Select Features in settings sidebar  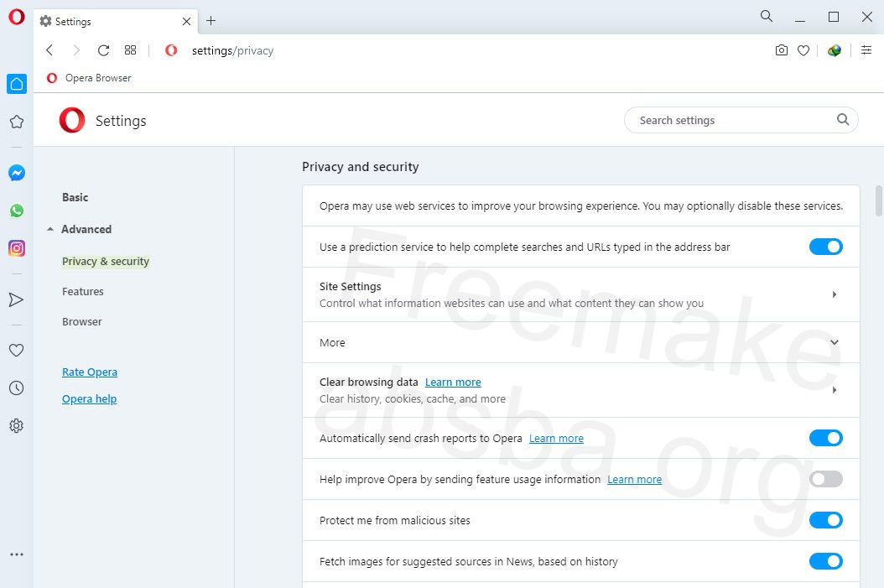tap(83, 291)
